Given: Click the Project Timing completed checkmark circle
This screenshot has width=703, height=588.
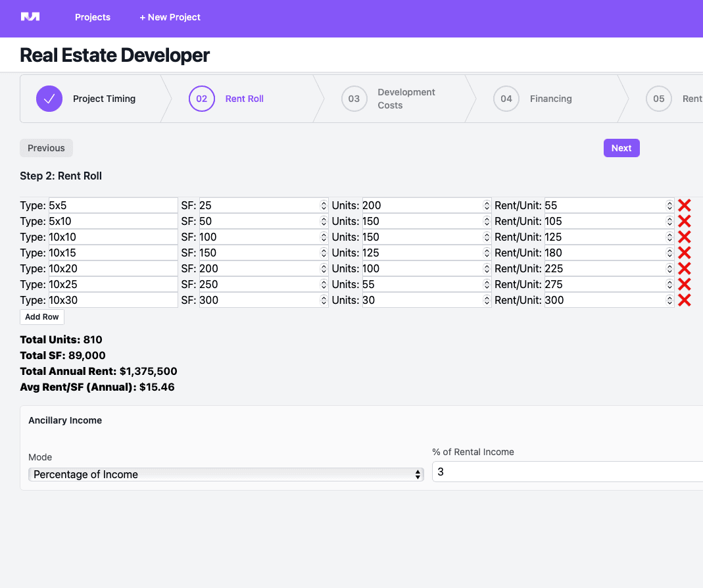Looking at the screenshot, I should tap(49, 99).
